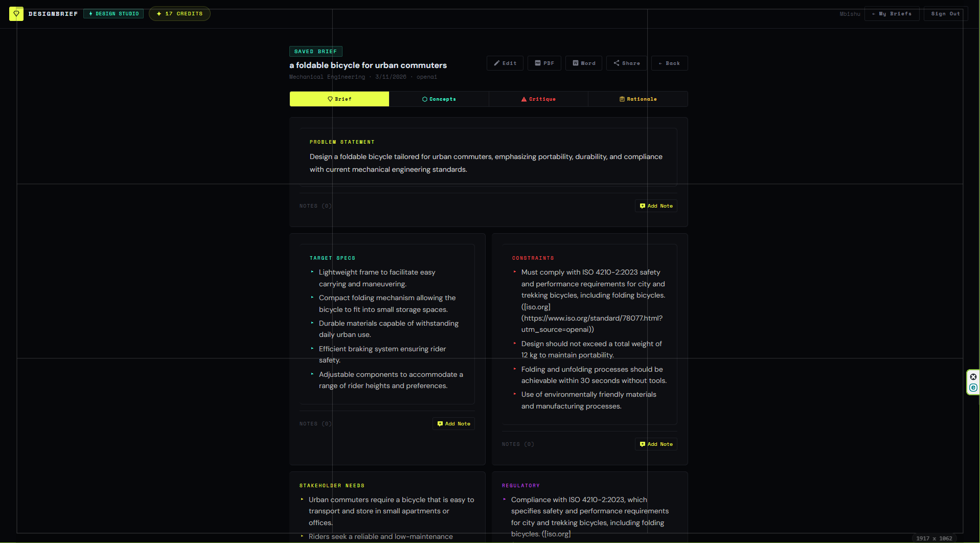980x543 pixels.
Task: Check the 17 Credits balance badge
Action: pos(179,13)
